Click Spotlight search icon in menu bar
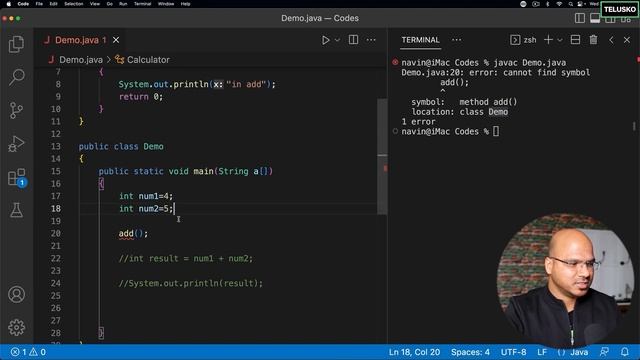The height and width of the screenshot is (360, 640). pos(571,4)
